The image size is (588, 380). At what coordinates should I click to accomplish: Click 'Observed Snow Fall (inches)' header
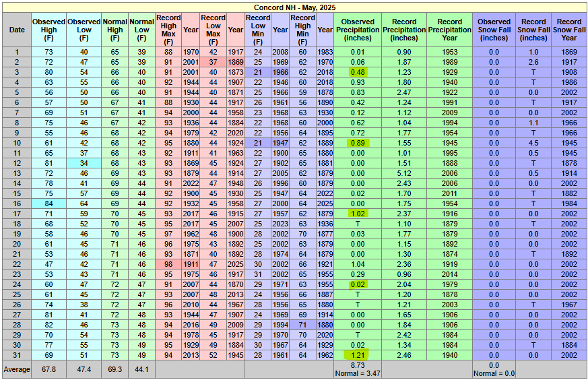tap(494, 30)
